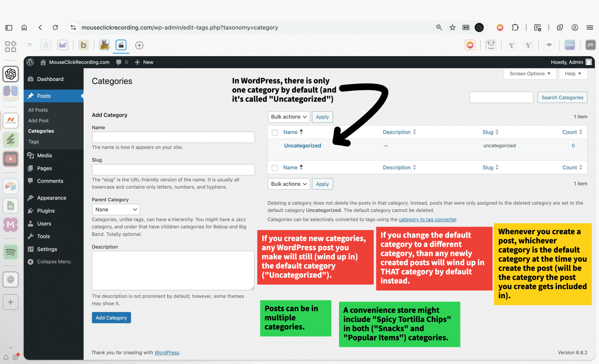Viewport: 599px width, 364px height.
Task: Open the browser extensions puzzle icon
Action: (515, 27)
